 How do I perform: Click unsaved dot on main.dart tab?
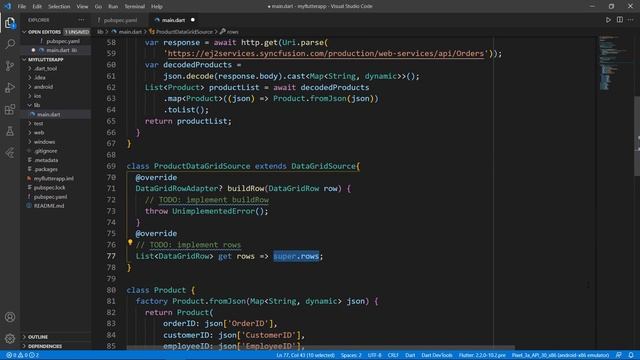click(193, 20)
